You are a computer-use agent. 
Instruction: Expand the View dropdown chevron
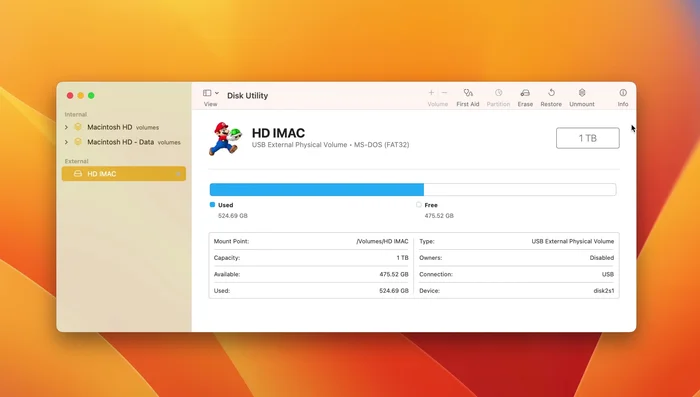(217, 93)
